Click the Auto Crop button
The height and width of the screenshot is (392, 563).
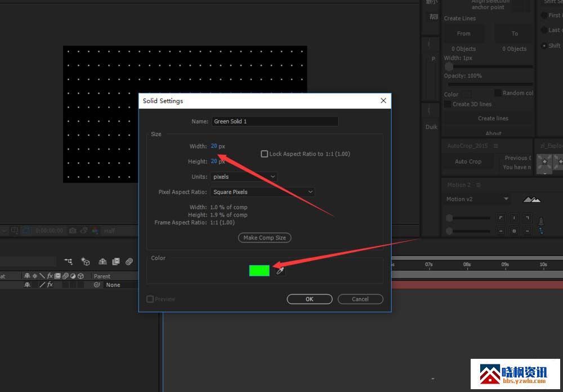click(468, 162)
